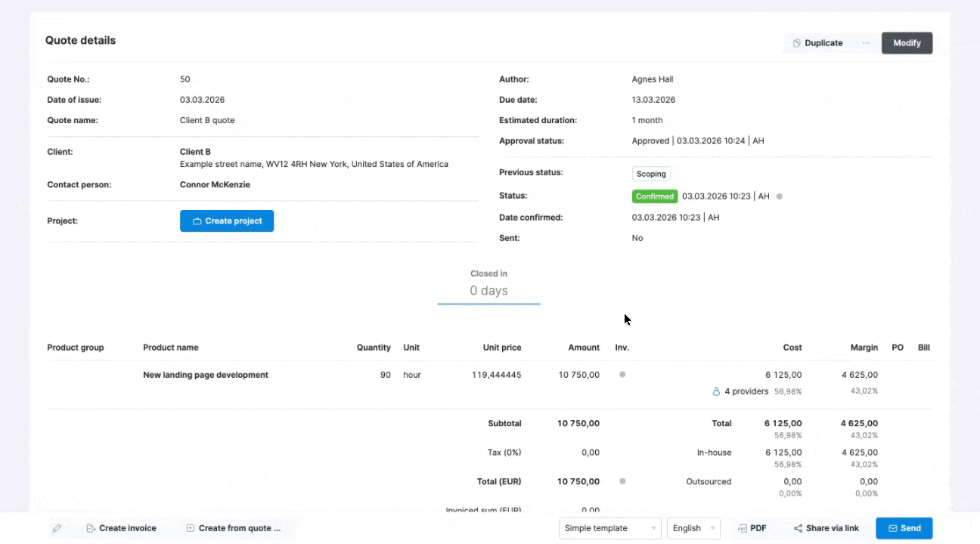Screen dimensions: 980x544
Task: Click the invoice status dot in product row
Action: pos(622,375)
